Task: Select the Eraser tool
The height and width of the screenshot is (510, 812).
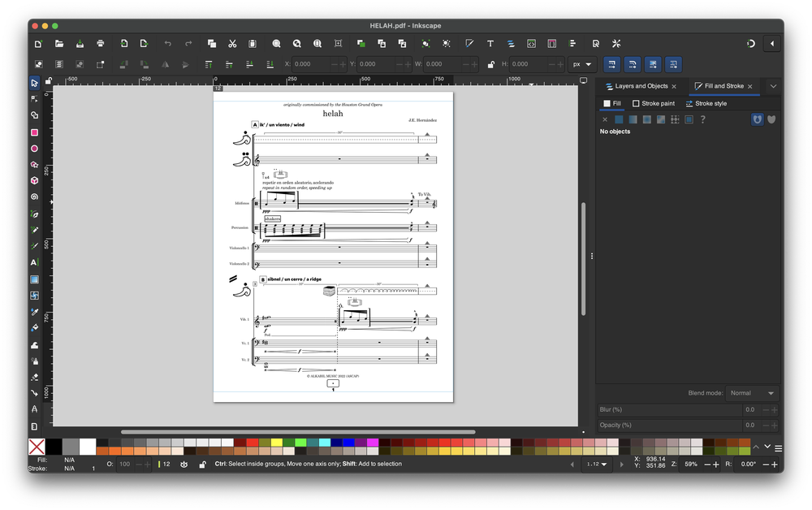Action: click(34, 377)
